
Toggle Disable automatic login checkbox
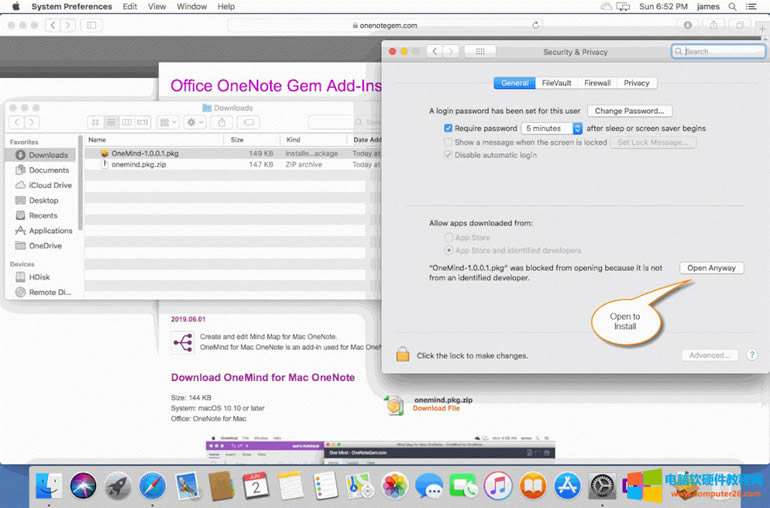pyautogui.click(x=449, y=155)
